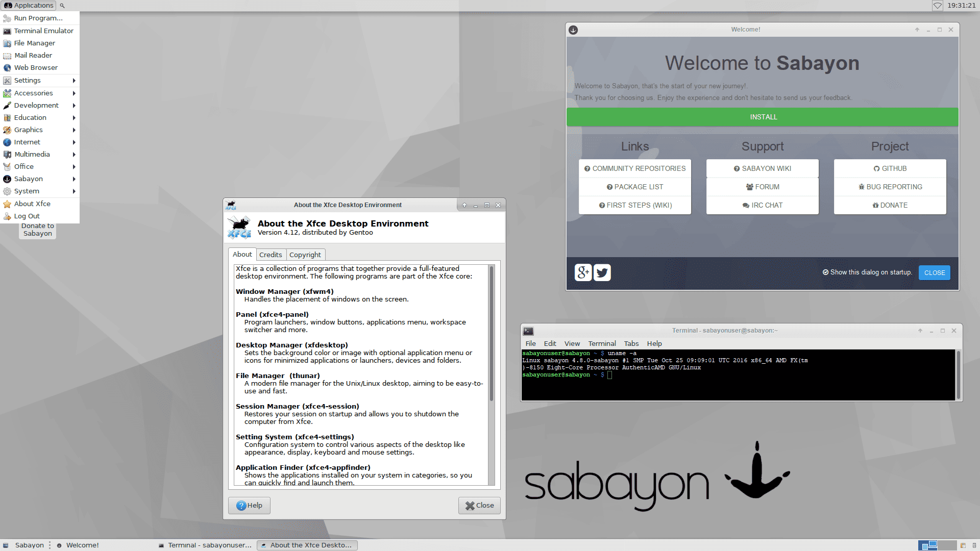The height and width of the screenshot is (551, 980).
Task: Open the Terminal's View menu
Action: [572, 343]
